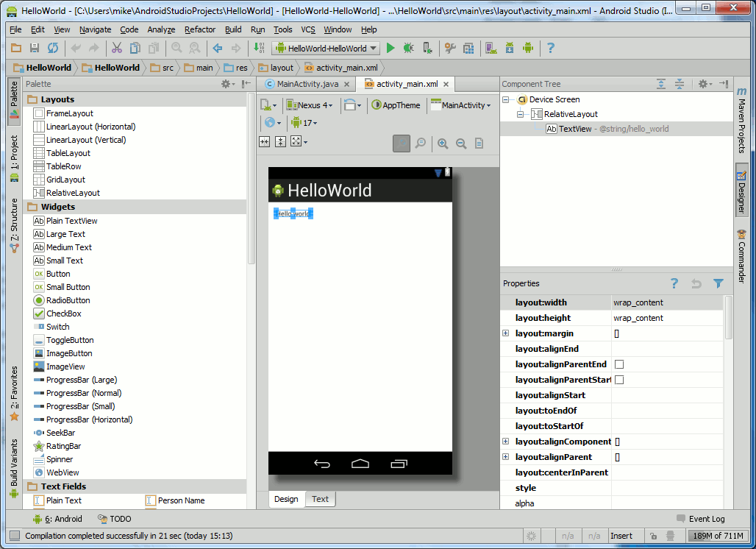Click Zoom Out in design preview toolbar
The height and width of the screenshot is (549, 756).
pos(461,144)
